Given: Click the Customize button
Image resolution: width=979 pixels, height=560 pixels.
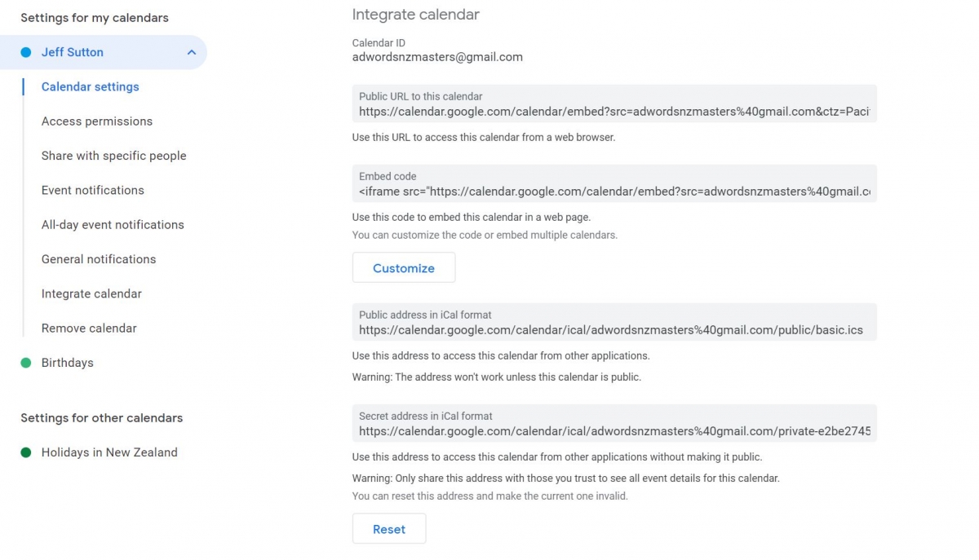Looking at the screenshot, I should tap(404, 268).
